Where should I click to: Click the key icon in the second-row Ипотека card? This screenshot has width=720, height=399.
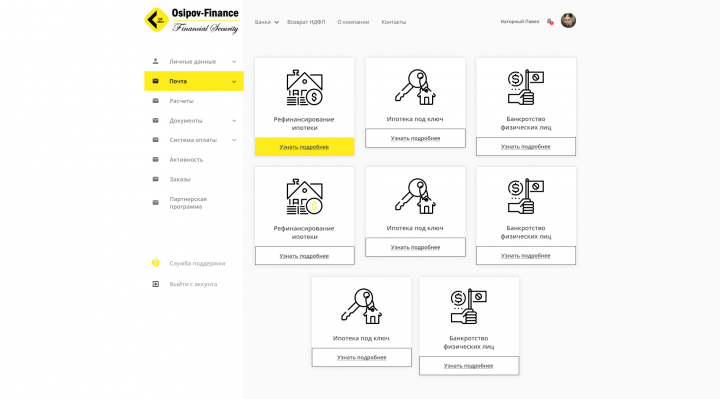pyautogui.click(x=415, y=196)
